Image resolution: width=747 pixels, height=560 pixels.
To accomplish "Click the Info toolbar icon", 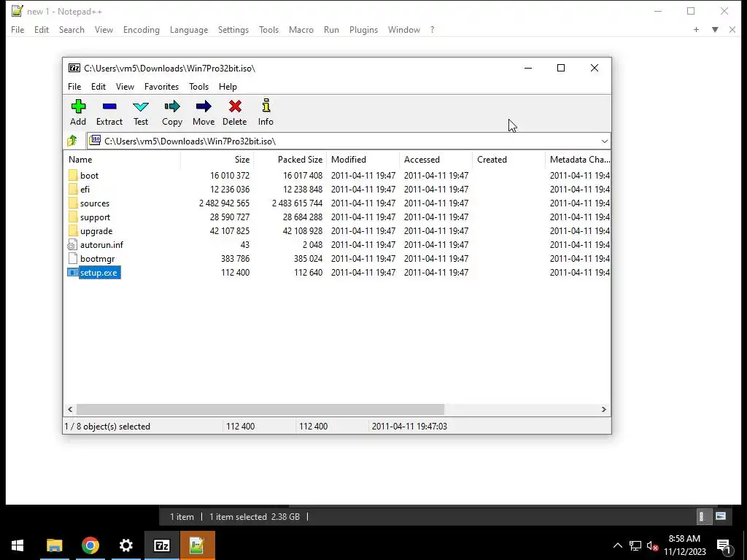I will [266, 106].
